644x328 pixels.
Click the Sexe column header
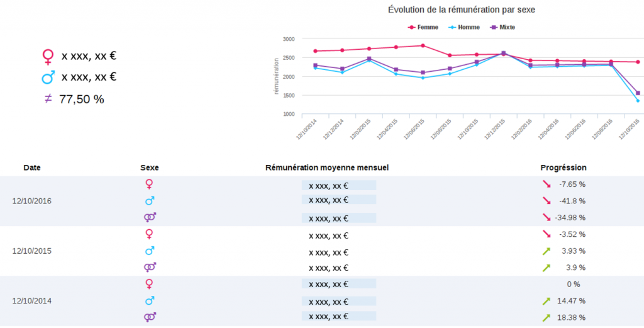coord(150,168)
